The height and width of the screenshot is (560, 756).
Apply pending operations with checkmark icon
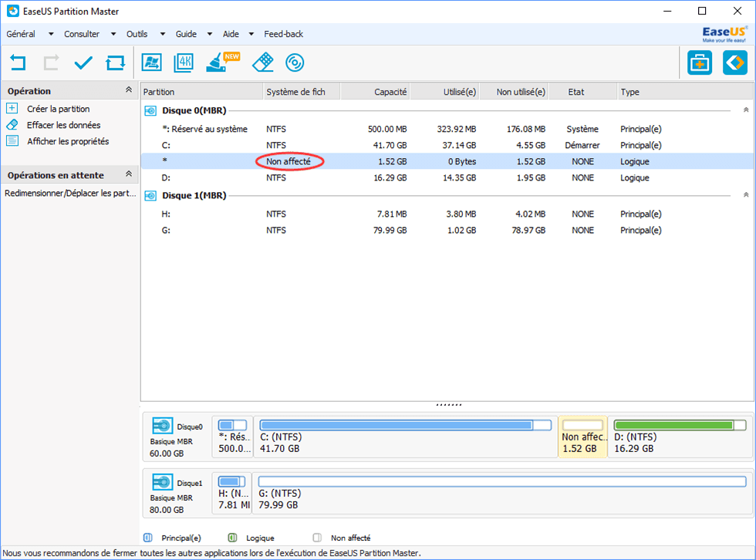pyautogui.click(x=83, y=63)
